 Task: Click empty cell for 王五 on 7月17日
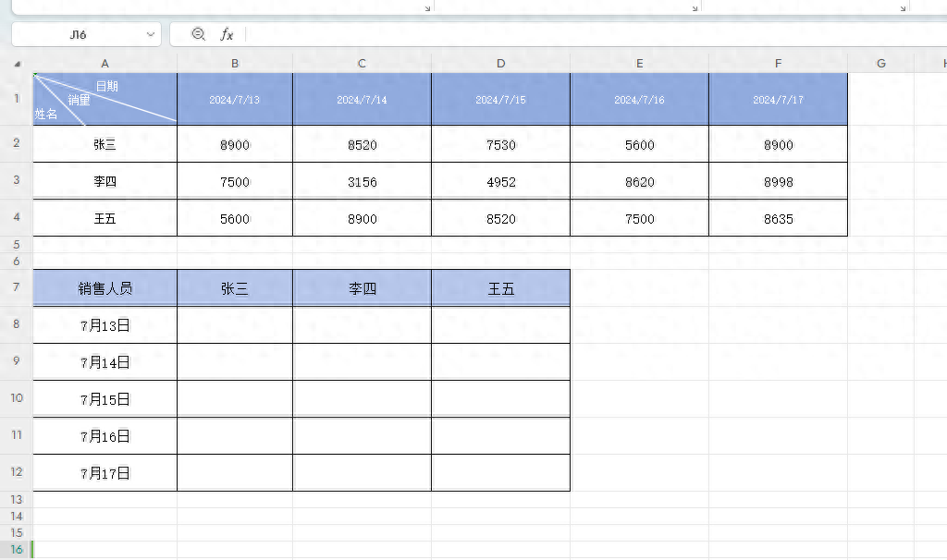(x=500, y=473)
